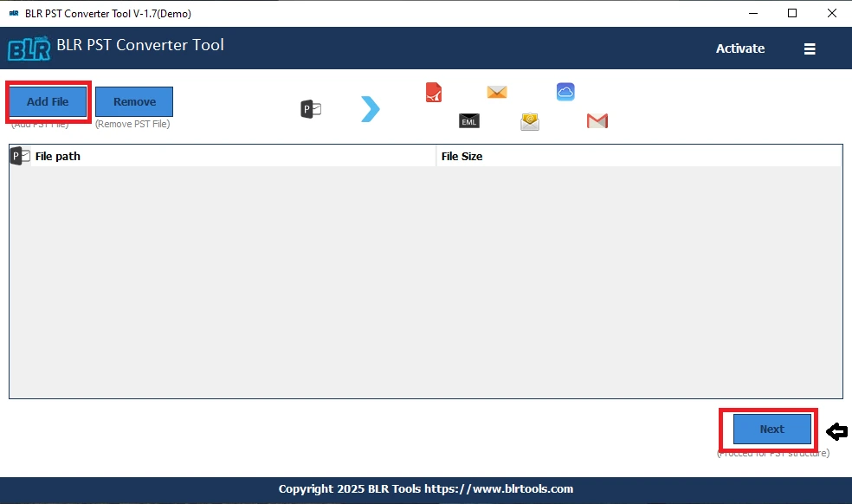Click the title bar app icon
This screenshot has width=852, height=504.
click(x=14, y=13)
